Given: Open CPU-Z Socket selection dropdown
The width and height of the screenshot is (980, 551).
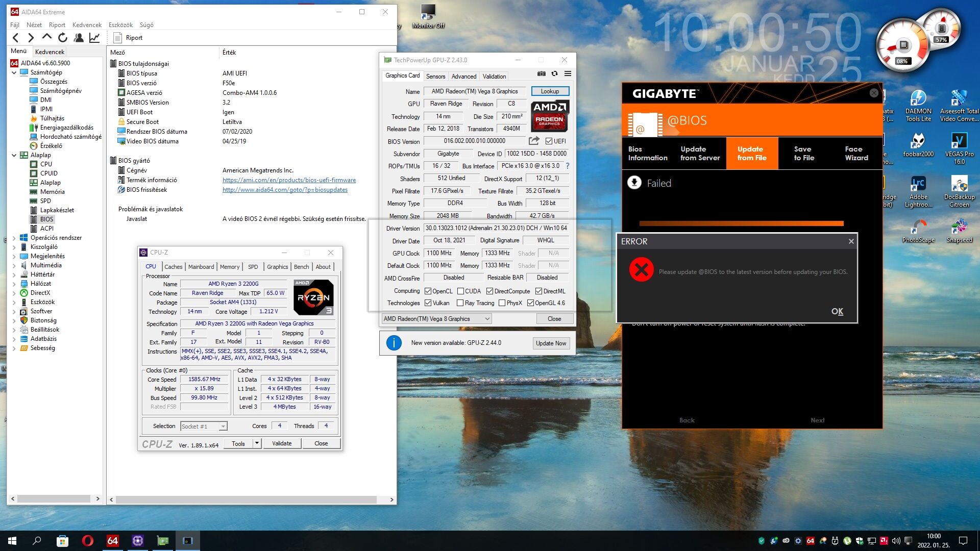Looking at the screenshot, I should coord(204,427).
